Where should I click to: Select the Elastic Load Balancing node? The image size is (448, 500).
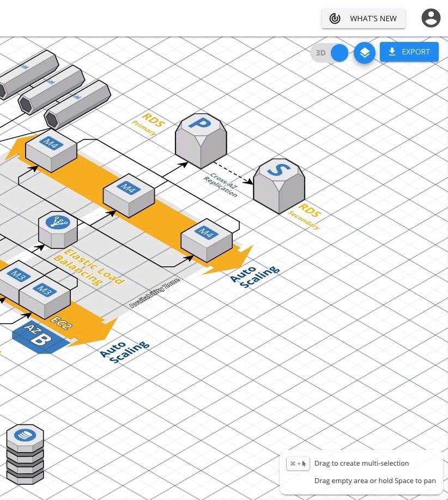[x=58, y=230]
